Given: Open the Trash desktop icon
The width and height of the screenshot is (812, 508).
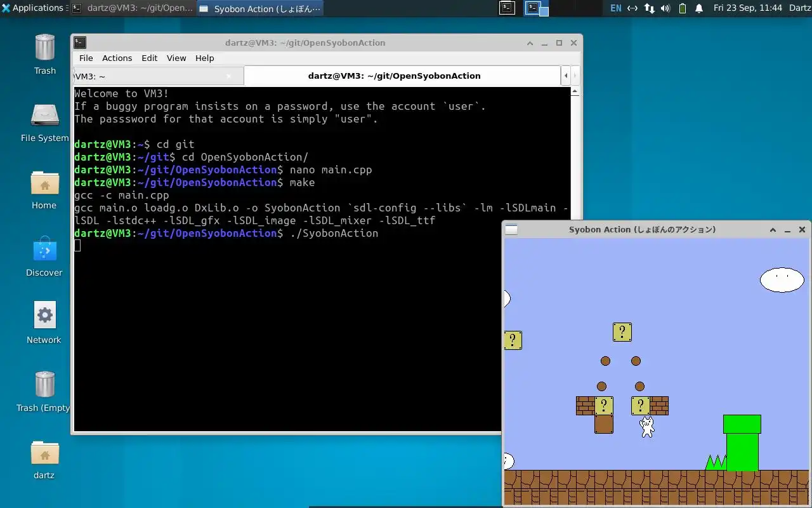Looking at the screenshot, I should tap(44, 55).
